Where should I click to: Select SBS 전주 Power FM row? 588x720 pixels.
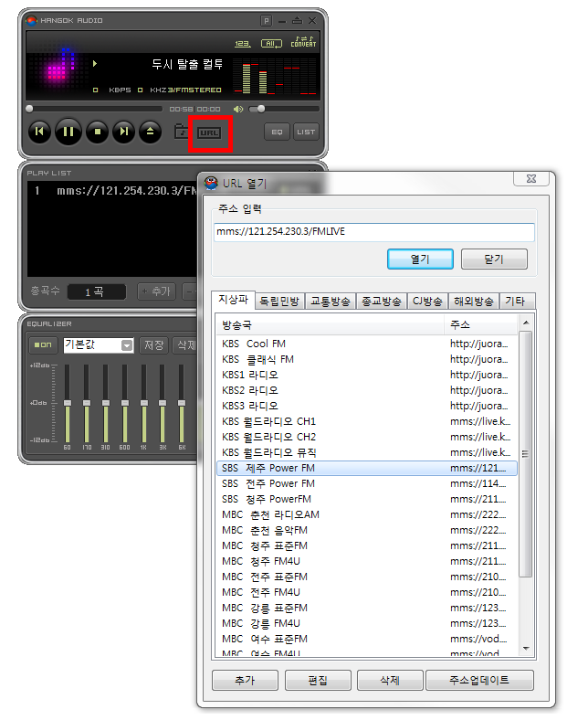coord(367,483)
